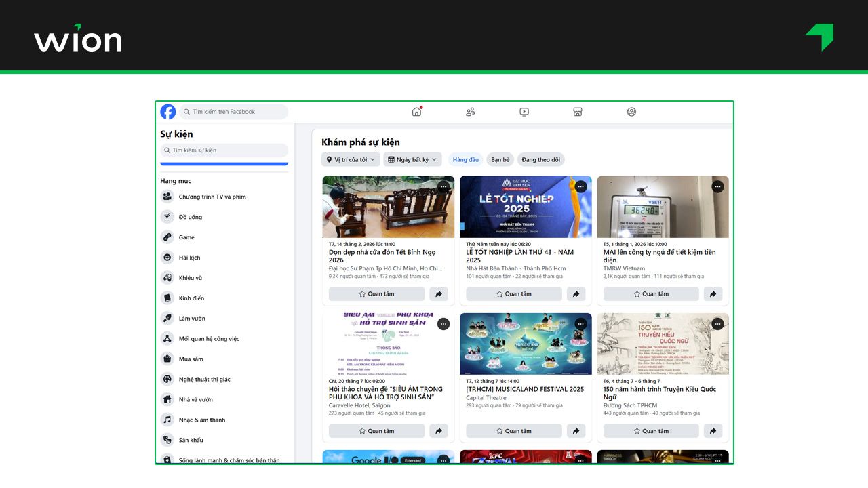
Task: Mark interest in the Siêu Âm seminar event
Action: click(376, 431)
